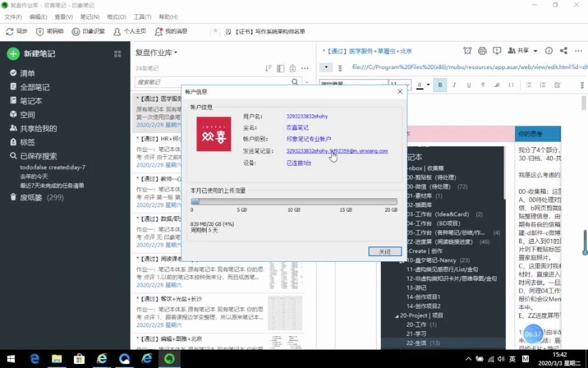Set a reminder with the alarm clock icon

point(468,51)
